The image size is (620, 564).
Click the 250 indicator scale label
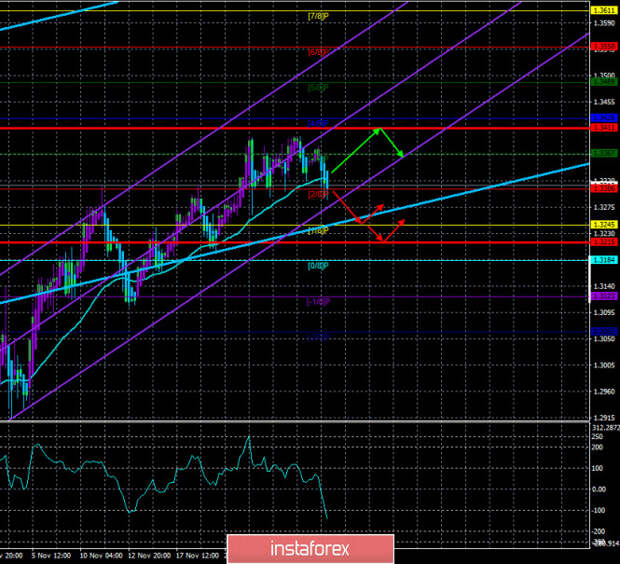tap(597, 437)
